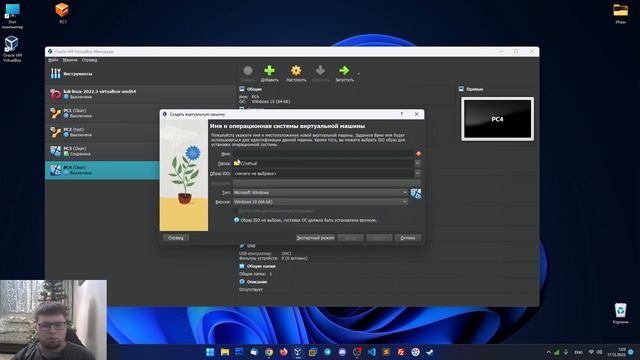Open Настроить settings gear in VirtualBox toolbar
This screenshot has width=640, height=360.
[x=296, y=71]
